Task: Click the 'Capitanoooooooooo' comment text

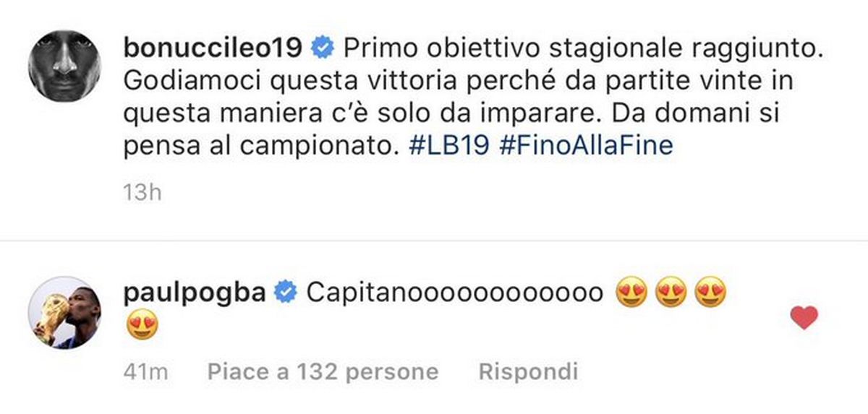Action: (455, 293)
